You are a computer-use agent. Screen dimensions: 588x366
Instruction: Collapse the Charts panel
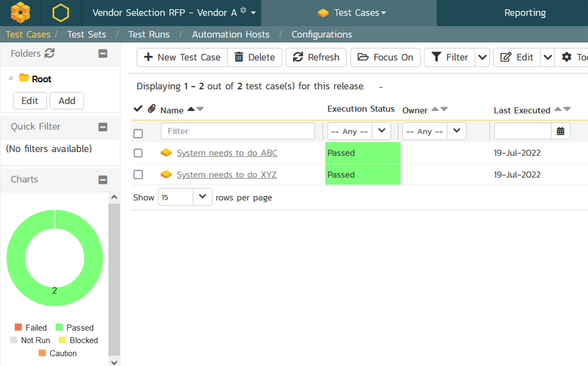pyautogui.click(x=103, y=180)
